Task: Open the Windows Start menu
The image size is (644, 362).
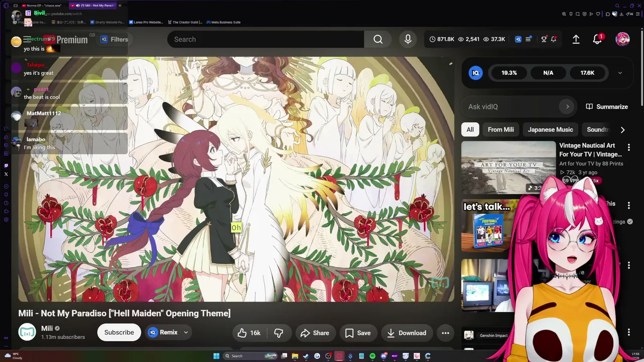Action: point(216,356)
